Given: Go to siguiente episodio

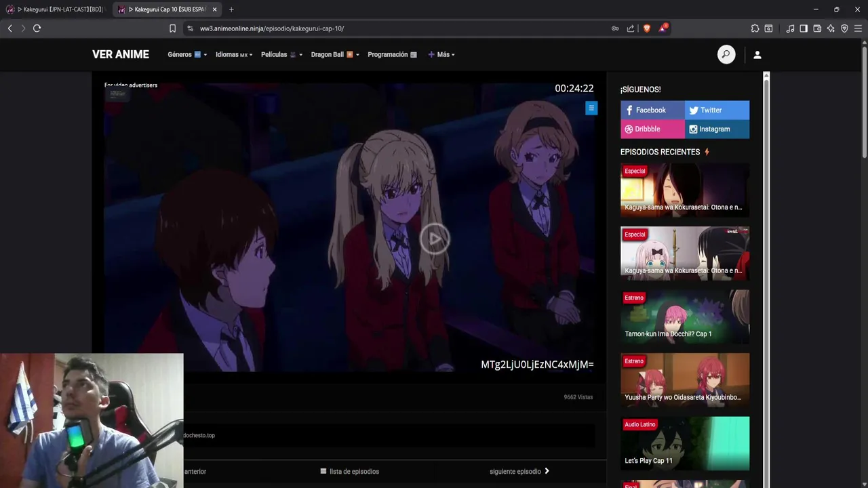Looking at the screenshot, I should 519,472.
